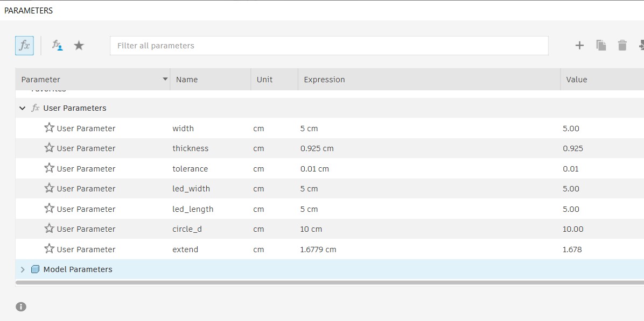Expand the Model Parameters group
The width and height of the screenshot is (644, 321).
(23, 269)
